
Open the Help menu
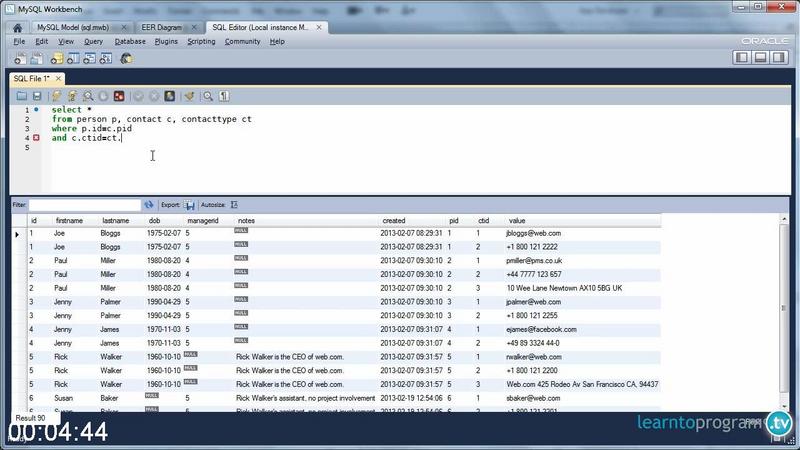coord(277,41)
